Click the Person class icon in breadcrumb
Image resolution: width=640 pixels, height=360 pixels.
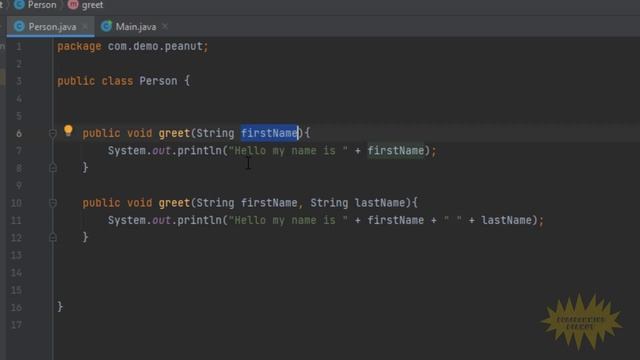tap(19, 5)
